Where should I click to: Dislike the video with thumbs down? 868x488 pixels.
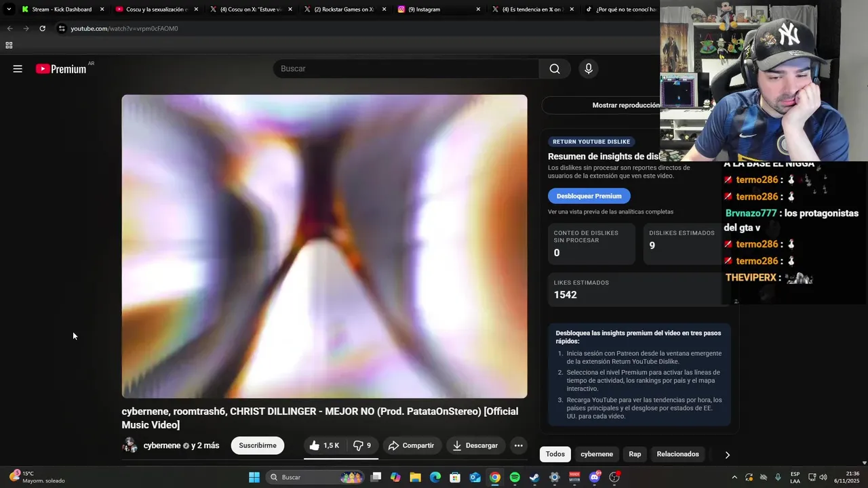[362, 445]
